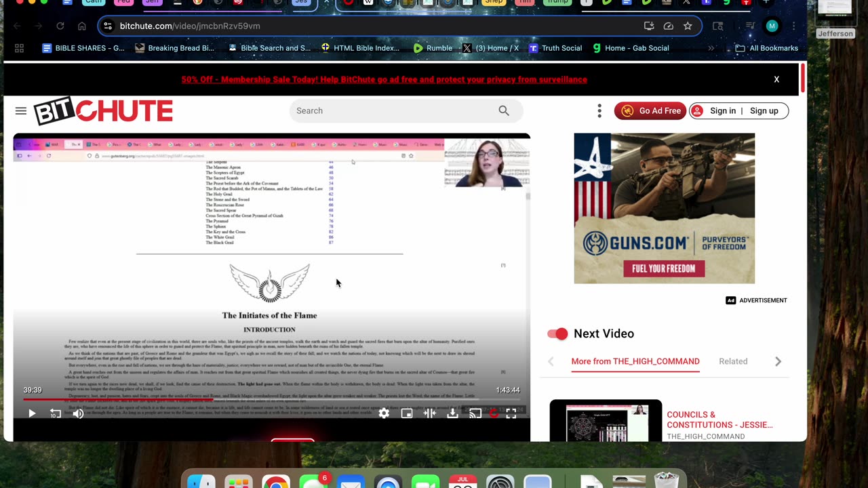Open Chrome three-dot menu

click(x=793, y=26)
